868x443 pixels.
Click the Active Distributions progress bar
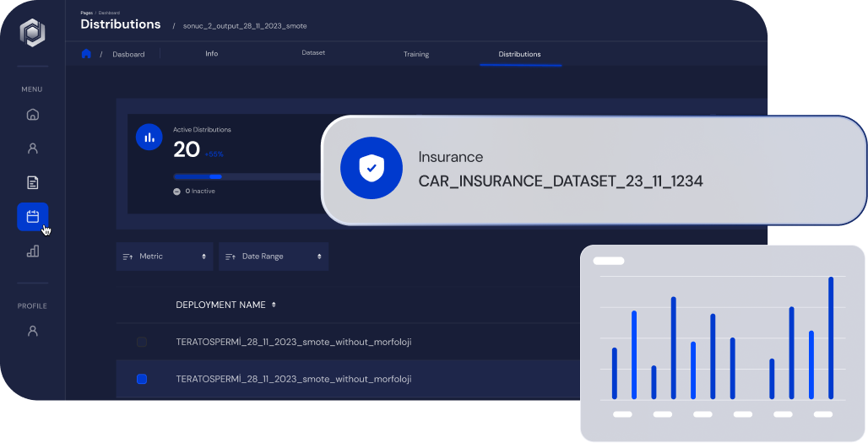[247, 177]
